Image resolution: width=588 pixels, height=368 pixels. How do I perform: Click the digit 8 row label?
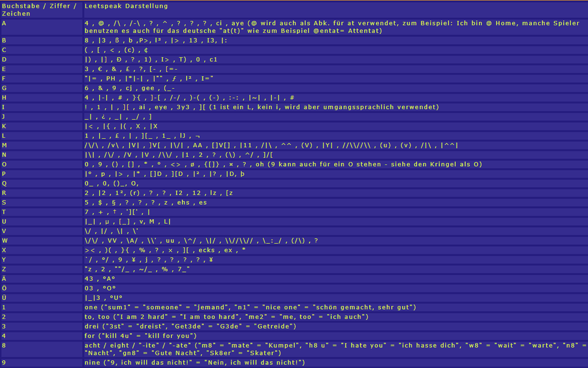pos(41,349)
